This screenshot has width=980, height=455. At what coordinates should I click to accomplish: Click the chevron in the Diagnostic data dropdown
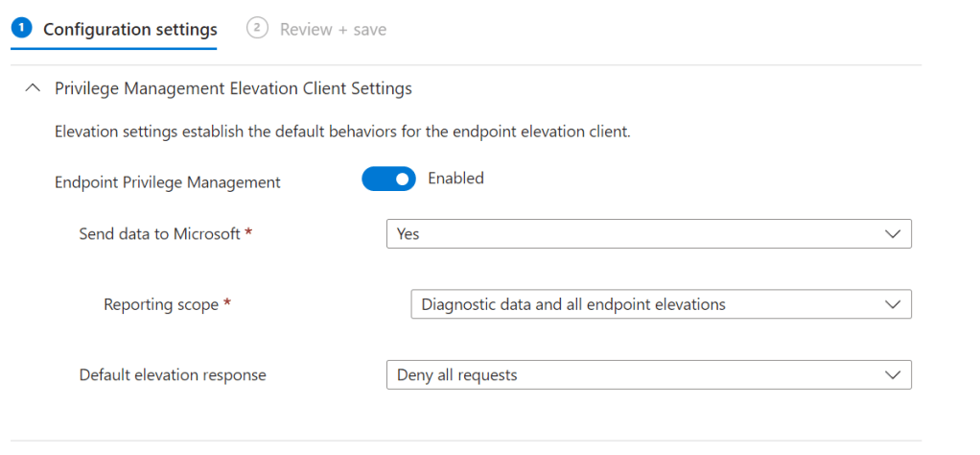pyautogui.click(x=892, y=304)
